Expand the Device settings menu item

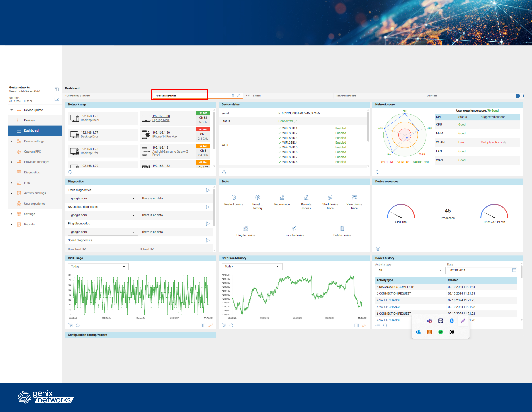(x=34, y=141)
